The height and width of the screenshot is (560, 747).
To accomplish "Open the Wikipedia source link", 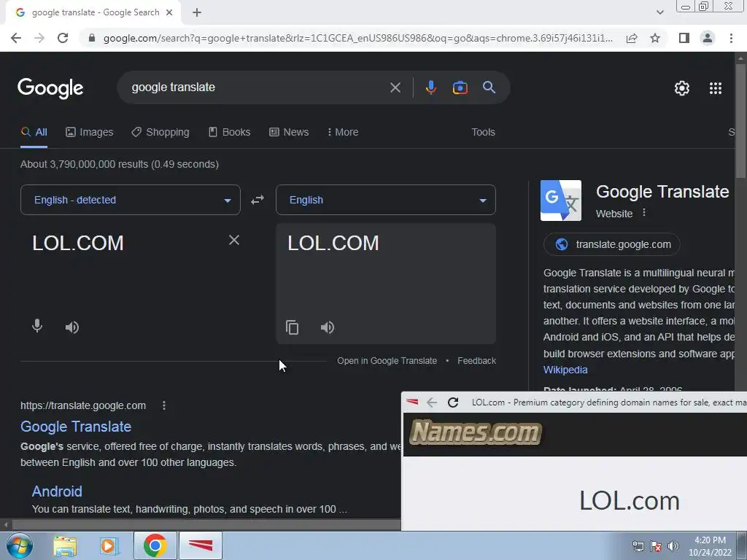I will click(565, 370).
